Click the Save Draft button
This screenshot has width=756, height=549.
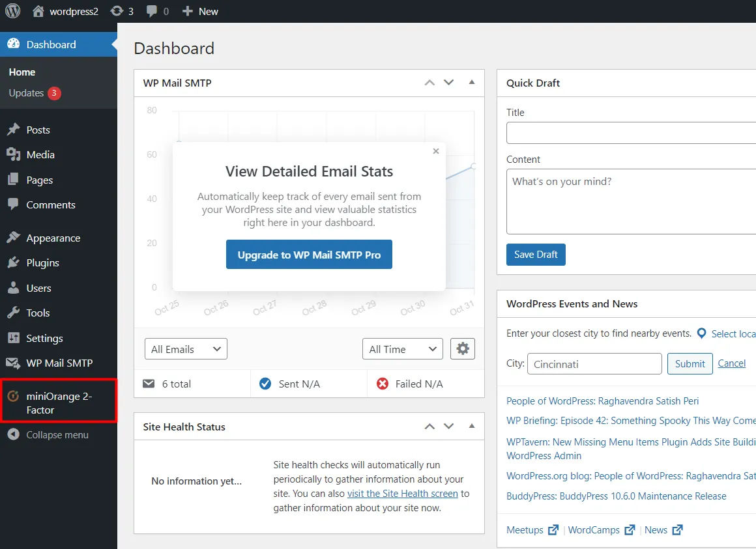coord(536,254)
